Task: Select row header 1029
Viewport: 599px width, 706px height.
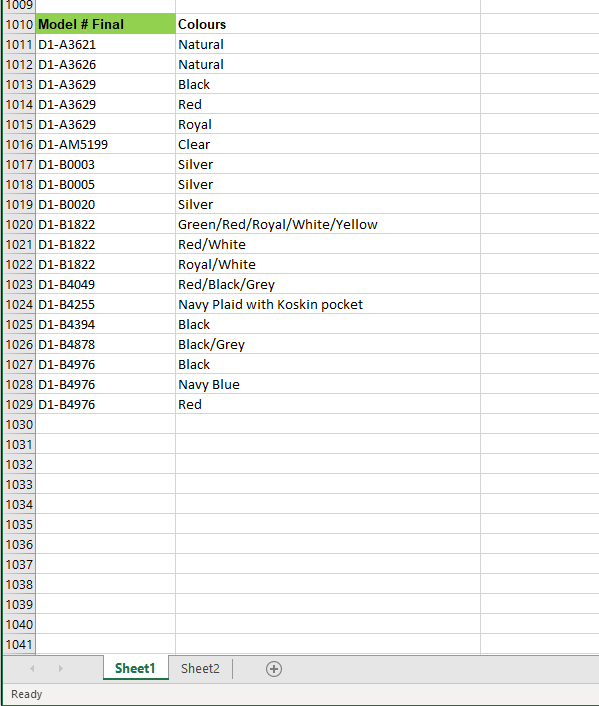Action: (19, 404)
